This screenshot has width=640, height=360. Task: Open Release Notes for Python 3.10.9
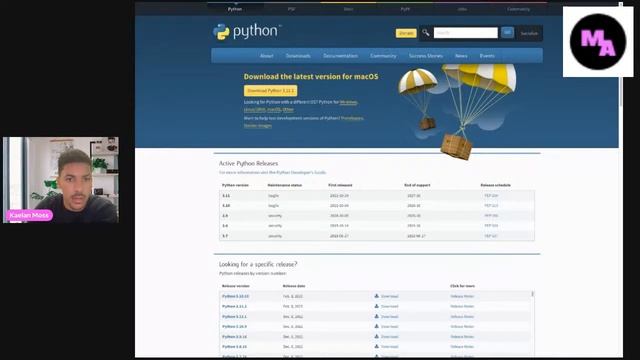462,327
